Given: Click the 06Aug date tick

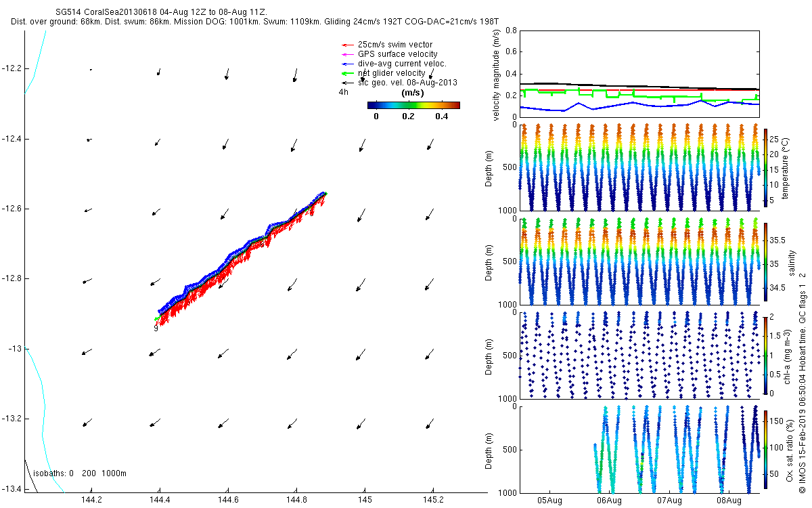Looking at the screenshot, I should [609, 500].
